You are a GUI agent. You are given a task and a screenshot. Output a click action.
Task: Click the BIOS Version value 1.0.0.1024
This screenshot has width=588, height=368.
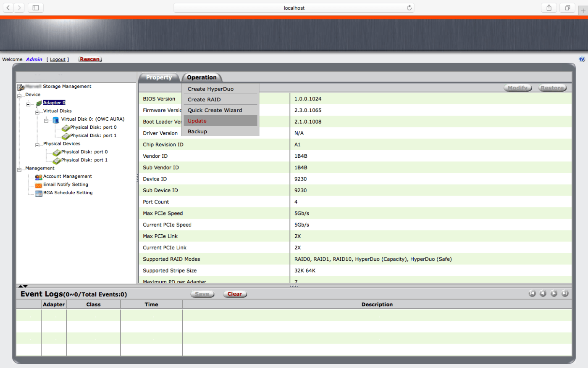click(x=308, y=99)
